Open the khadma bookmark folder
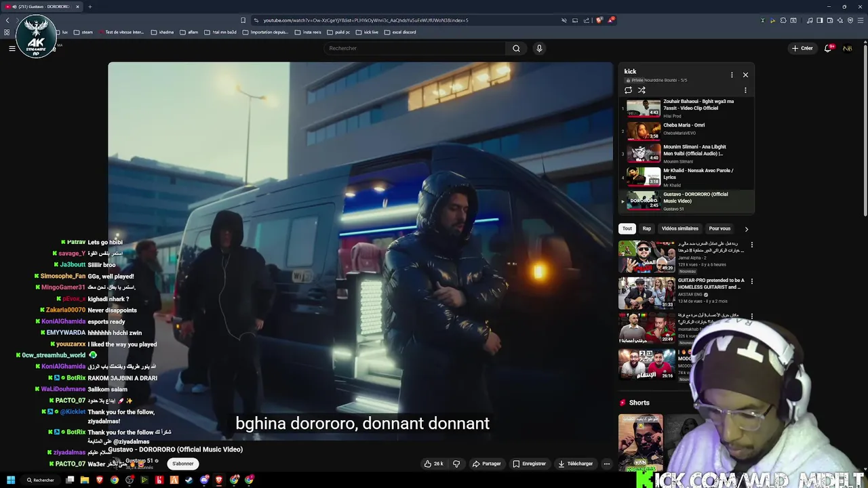The height and width of the screenshot is (488, 868). pos(162,32)
